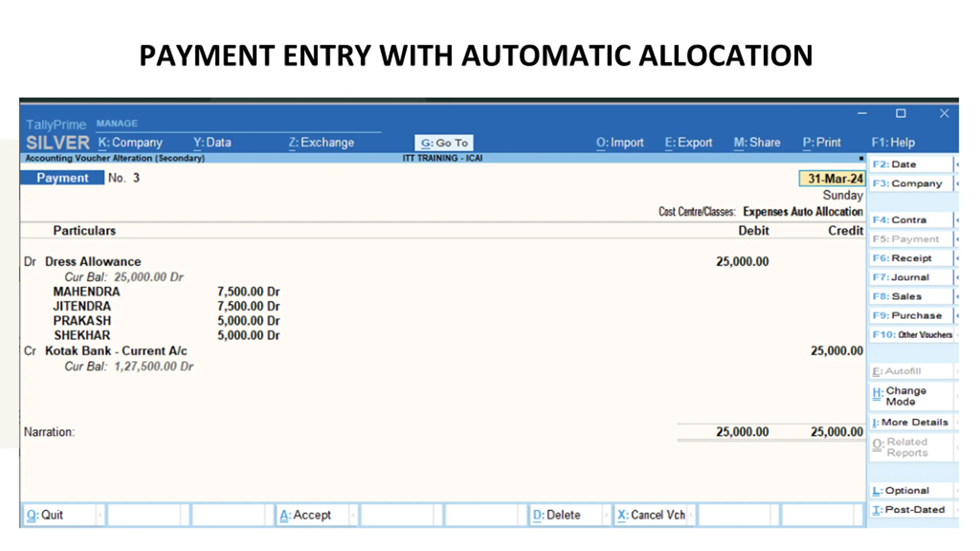Close the TallyPrime window
The image size is (980, 551).
(944, 113)
